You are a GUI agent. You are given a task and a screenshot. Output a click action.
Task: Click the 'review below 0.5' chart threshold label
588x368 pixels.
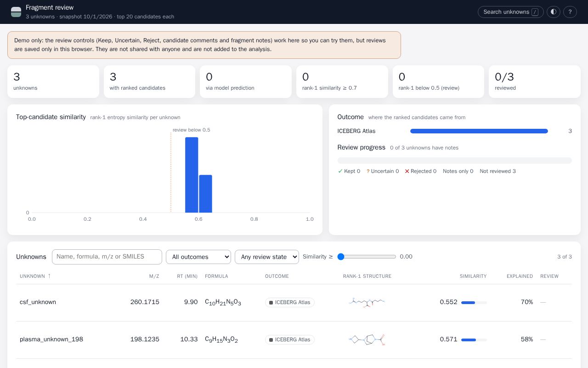click(192, 130)
